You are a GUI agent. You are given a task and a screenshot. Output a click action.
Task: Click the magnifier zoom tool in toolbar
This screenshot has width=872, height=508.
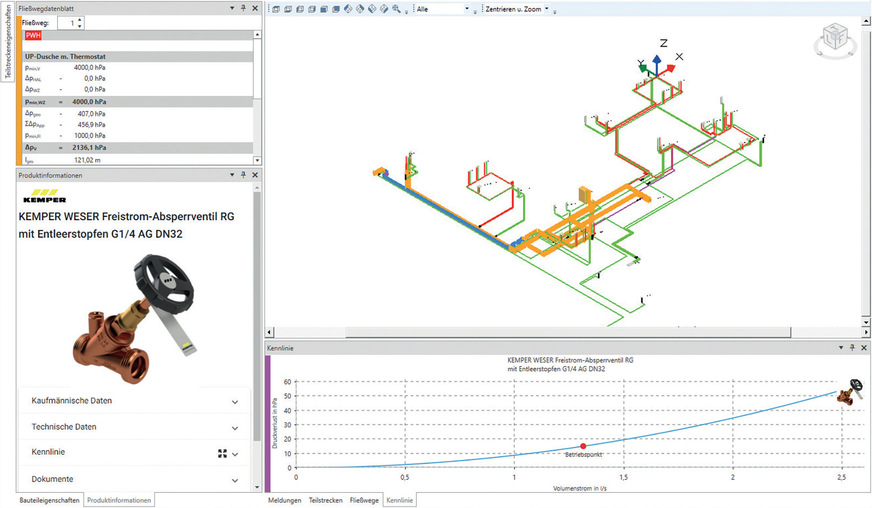coord(397,9)
